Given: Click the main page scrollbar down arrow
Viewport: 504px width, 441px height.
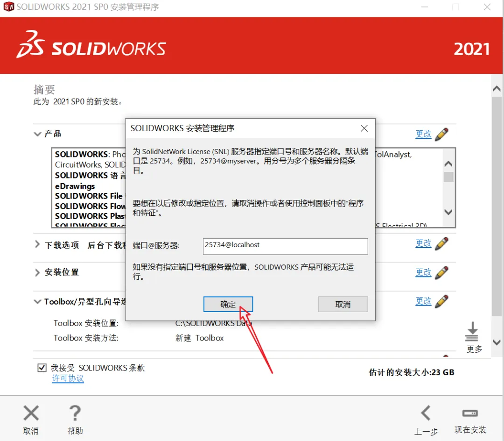Looking at the screenshot, I should [497, 342].
